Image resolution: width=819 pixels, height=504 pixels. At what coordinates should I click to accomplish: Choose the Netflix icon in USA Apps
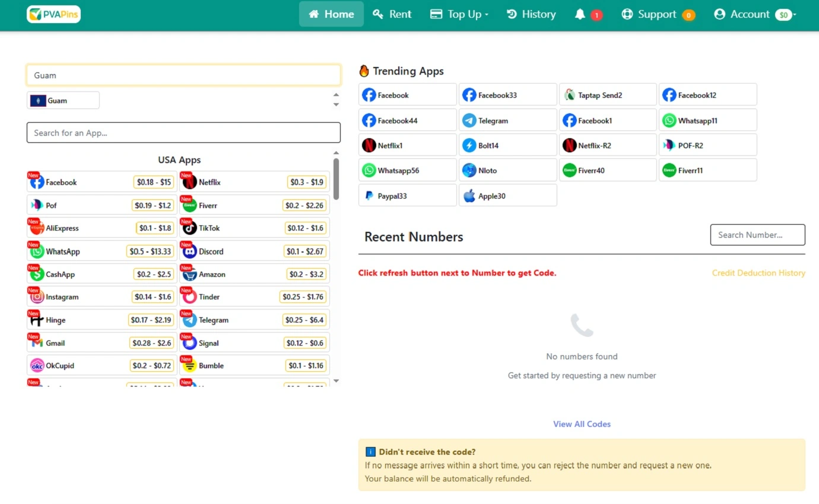190,182
